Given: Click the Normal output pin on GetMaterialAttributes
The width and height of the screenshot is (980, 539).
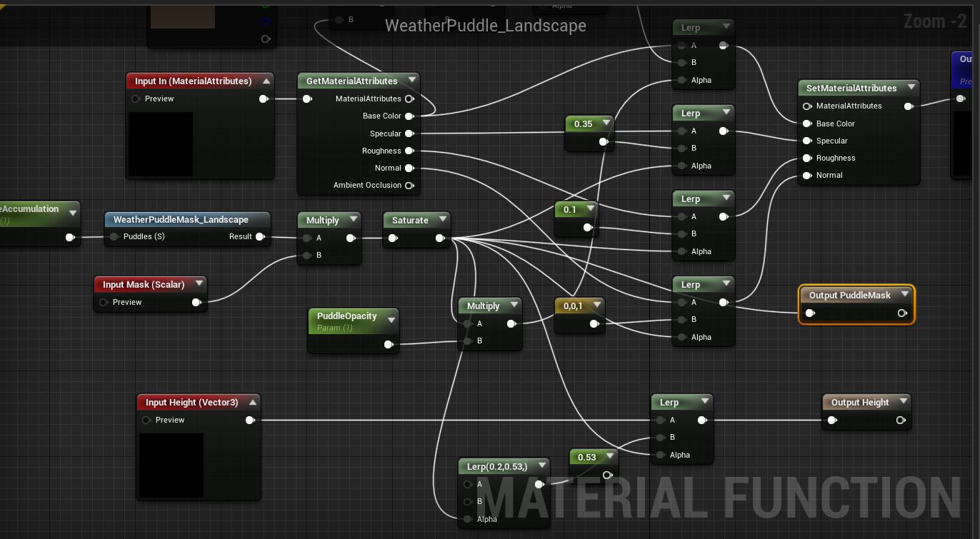Looking at the screenshot, I should [409, 168].
